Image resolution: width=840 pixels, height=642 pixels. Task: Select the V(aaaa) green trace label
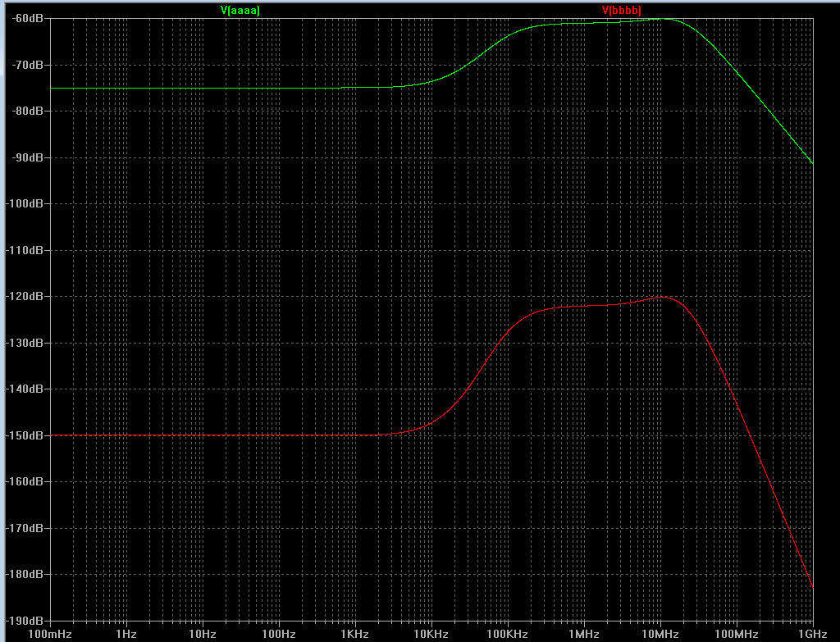(240, 10)
